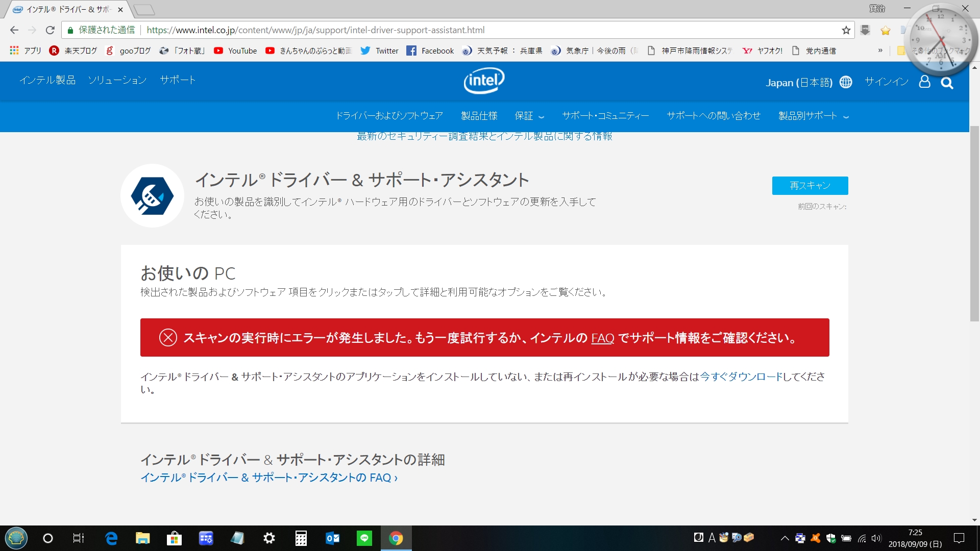Open File Explorer from taskbar

click(x=142, y=538)
